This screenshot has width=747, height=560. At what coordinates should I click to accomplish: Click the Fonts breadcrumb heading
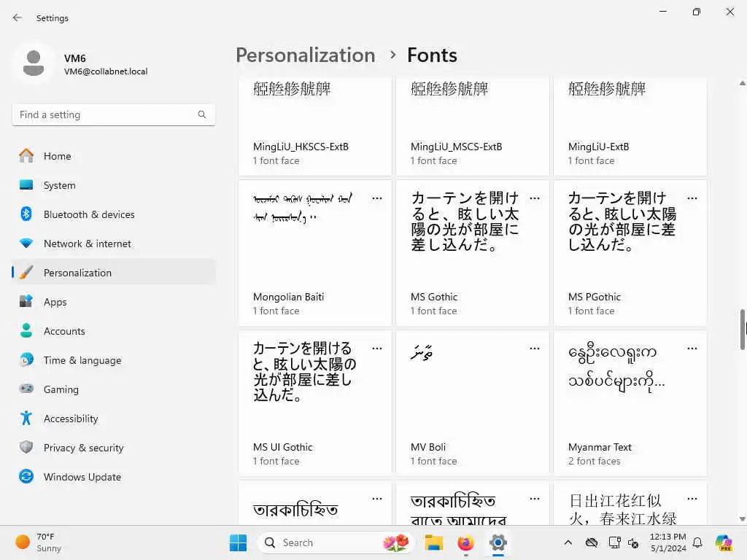click(x=432, y=55)
